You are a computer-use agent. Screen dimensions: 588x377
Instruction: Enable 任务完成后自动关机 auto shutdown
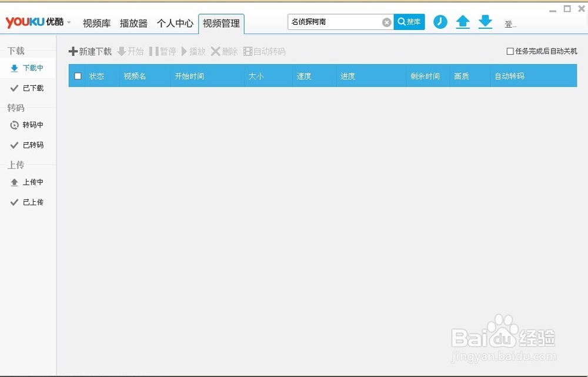pos(509,51)
